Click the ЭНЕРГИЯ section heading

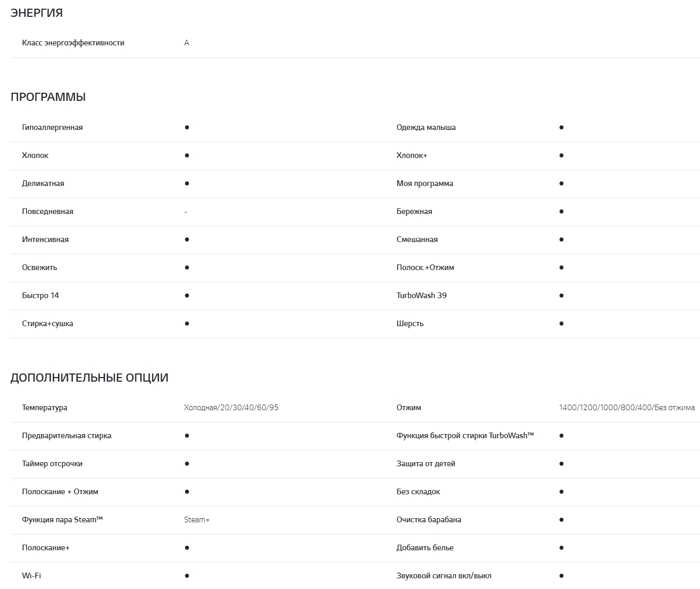(37, 13)
